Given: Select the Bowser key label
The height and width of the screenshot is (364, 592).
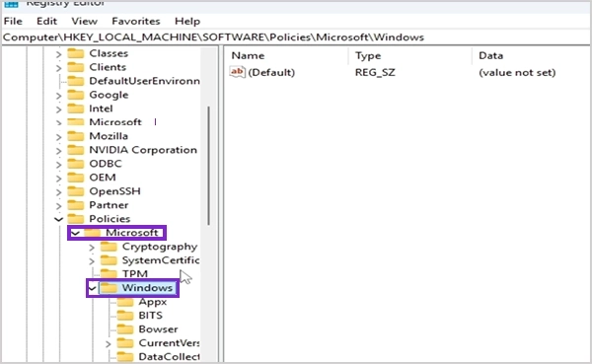Looking at the screenshot, I should (158, 329).
